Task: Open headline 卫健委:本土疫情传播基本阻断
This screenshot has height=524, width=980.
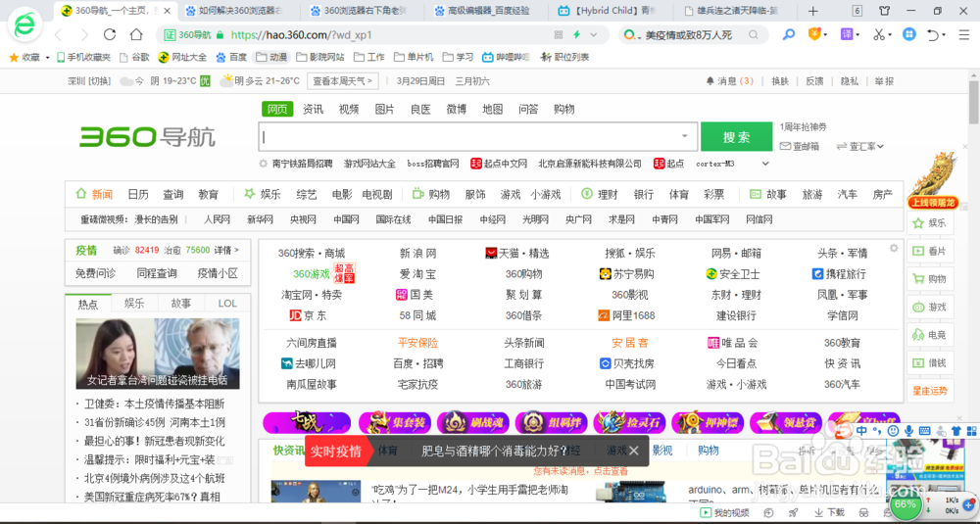Action: pyautogui.click(x=155, y=405)
